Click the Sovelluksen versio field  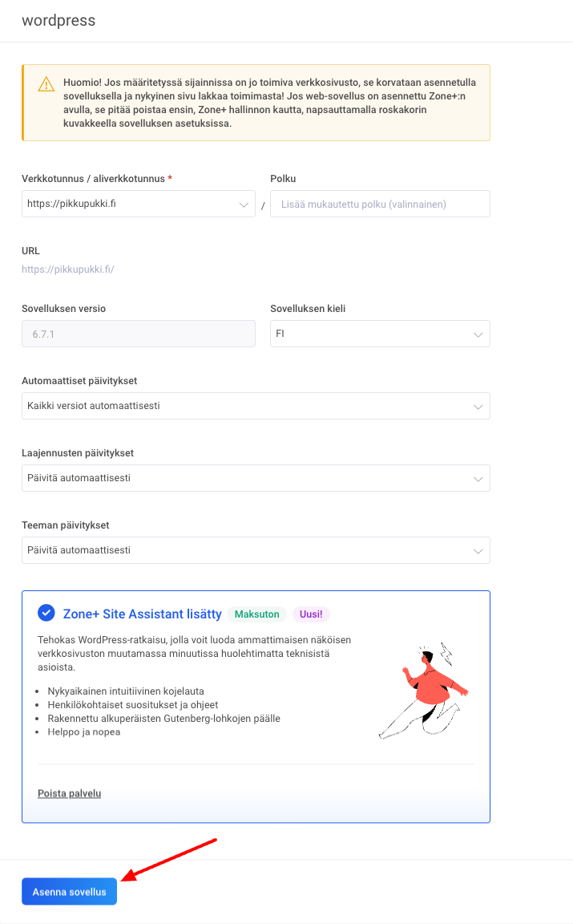pos(138,334)
